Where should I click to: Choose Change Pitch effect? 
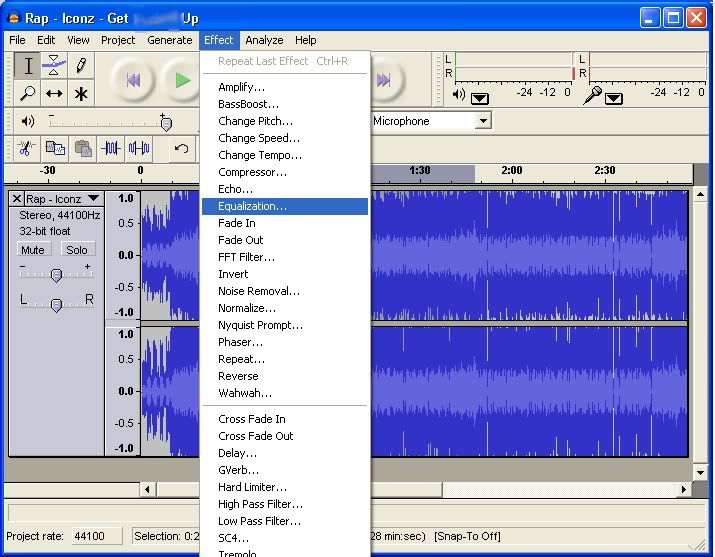tap(285, 121)
